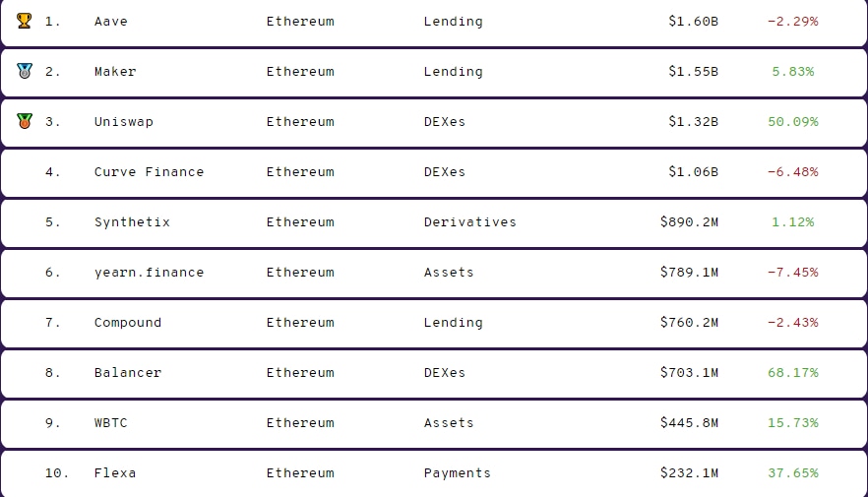Screen dimensions: 868x497
Task: Click the $1.60B locked value for Aave
Action: (693, 22)
